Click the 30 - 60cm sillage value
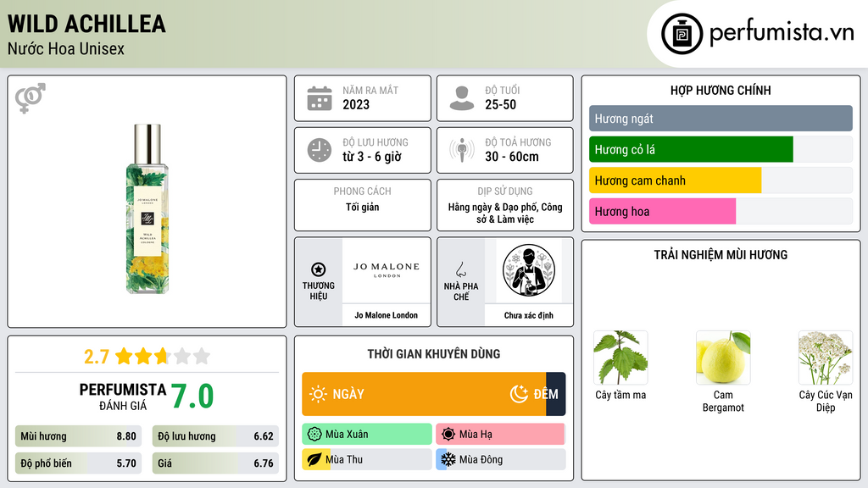 pos(512,157)
